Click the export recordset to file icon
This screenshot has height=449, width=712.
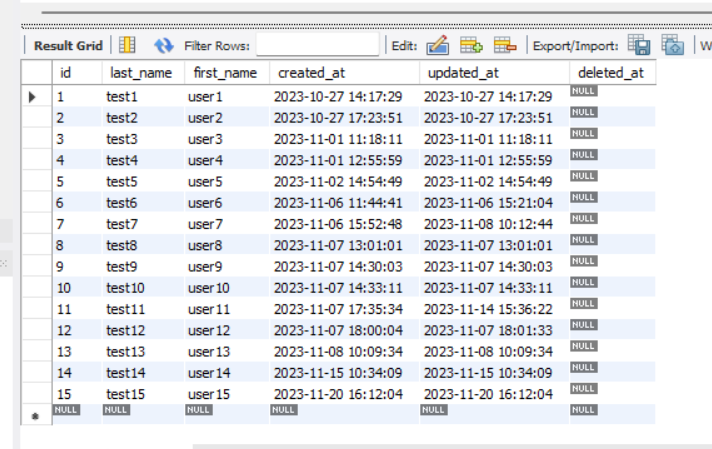(639, 45)
